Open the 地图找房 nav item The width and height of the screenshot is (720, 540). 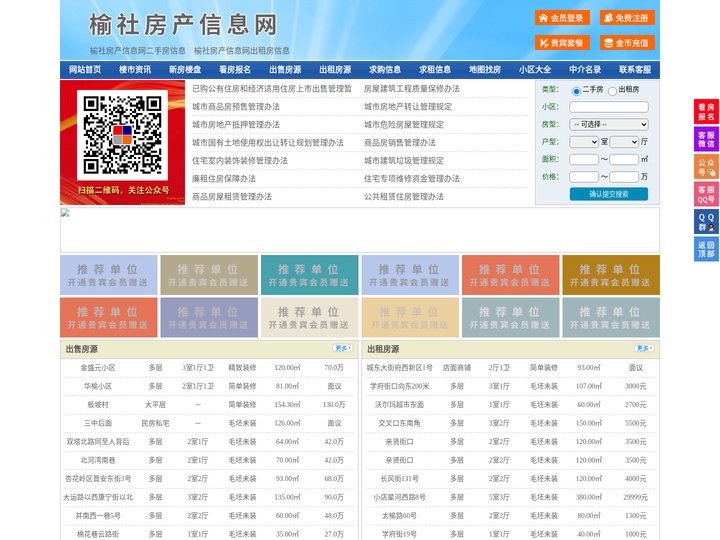click(x=485, y=70)
